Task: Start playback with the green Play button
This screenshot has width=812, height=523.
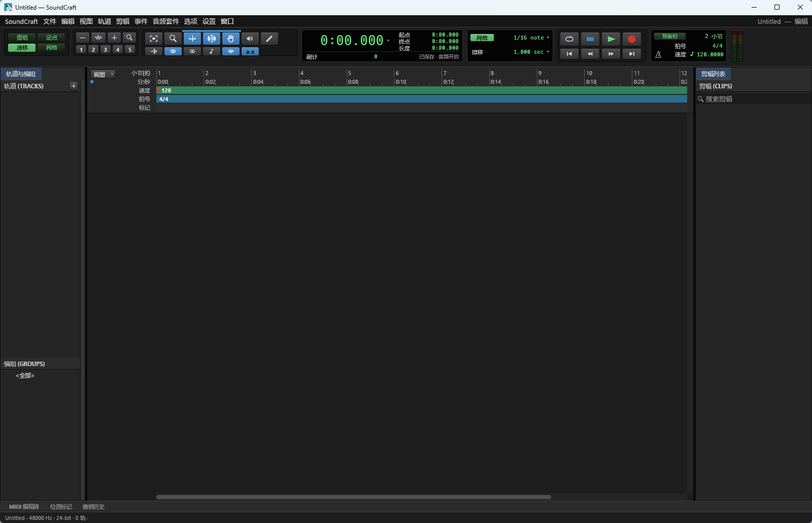Action: (611, 39)
